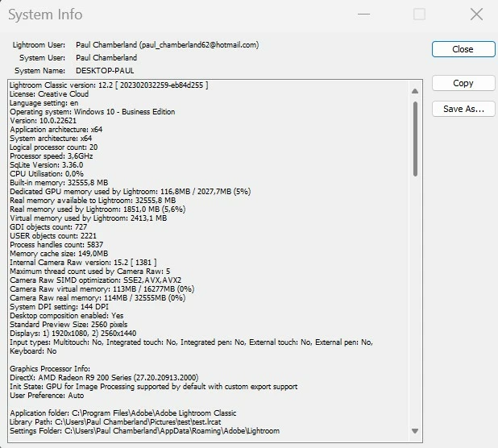Click the scrollbar up arrow
Viewport: 498px width, 448px height.
(x=414, y=91)
